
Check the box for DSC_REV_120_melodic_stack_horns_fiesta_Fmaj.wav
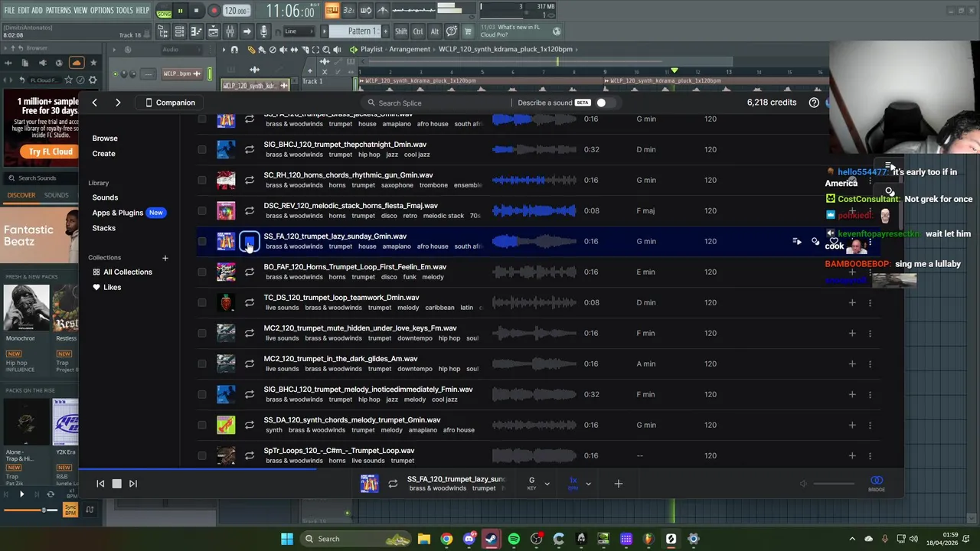click(x=202, y=210)
